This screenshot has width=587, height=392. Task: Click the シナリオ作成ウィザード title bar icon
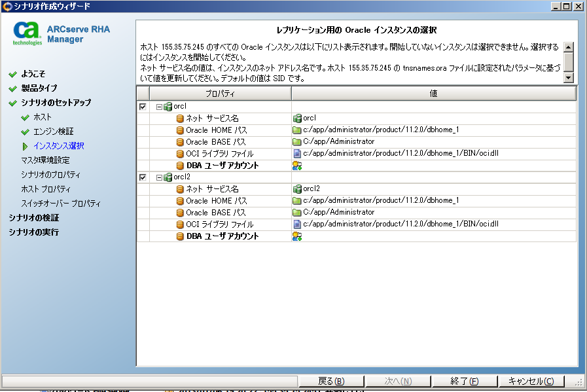(7, 7)
